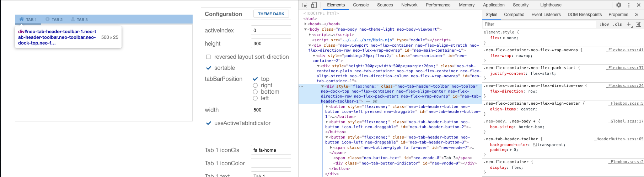Open the Memory tab
The image size is (644, 177).
click(467, 5)
